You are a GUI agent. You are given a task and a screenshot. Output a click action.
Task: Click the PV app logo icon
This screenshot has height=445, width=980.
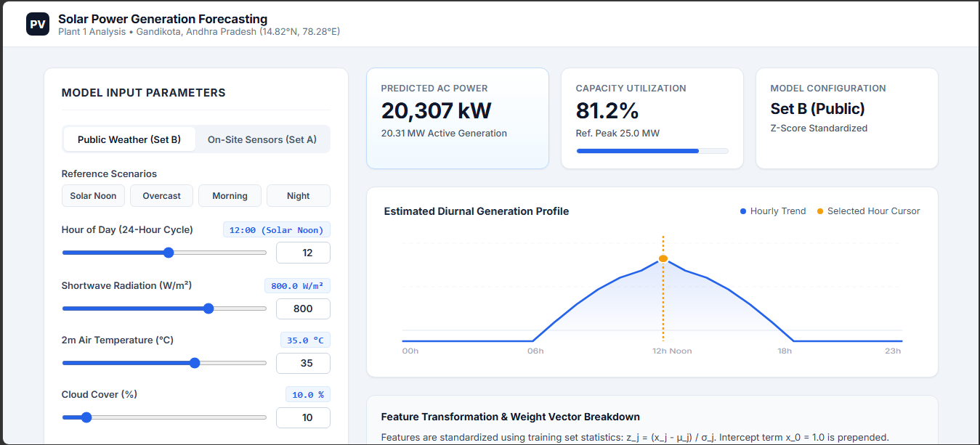pos(38,24)
